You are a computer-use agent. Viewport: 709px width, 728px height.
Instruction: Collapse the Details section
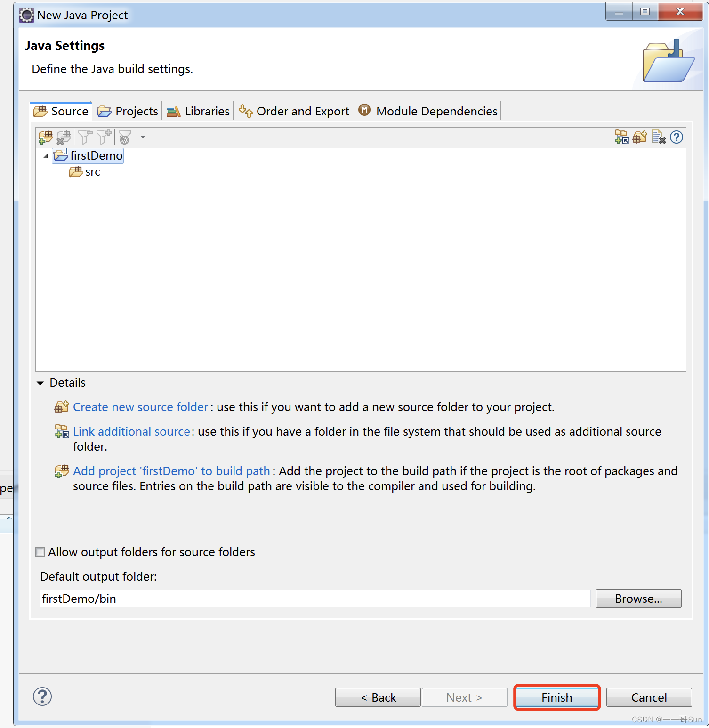click(x=40, y=383)
